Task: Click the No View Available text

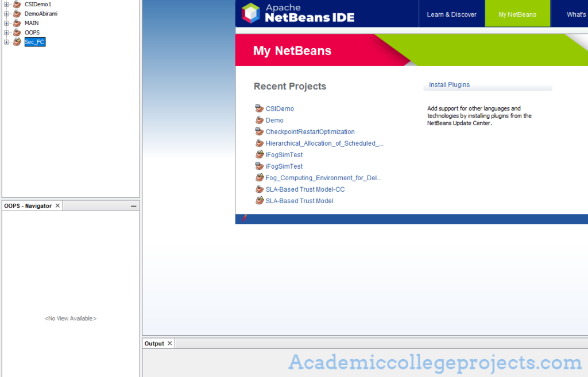Action: (x=71, y=318)
